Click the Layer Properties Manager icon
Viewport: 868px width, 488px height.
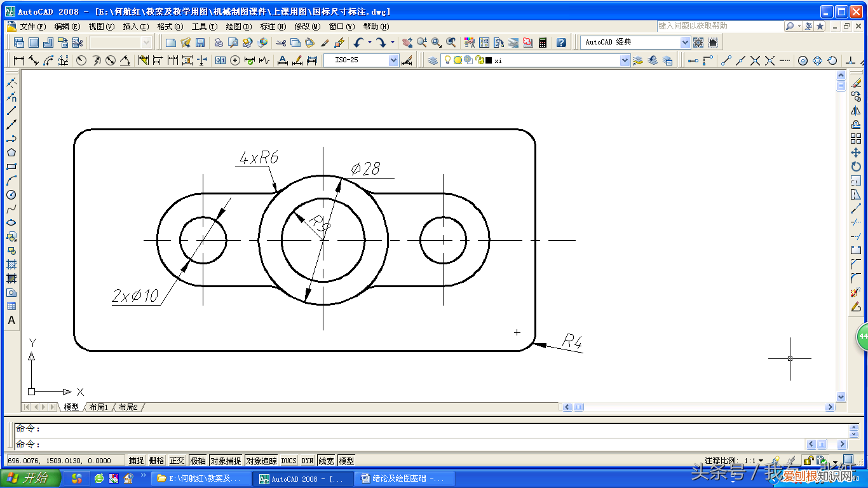click(433, 60)
